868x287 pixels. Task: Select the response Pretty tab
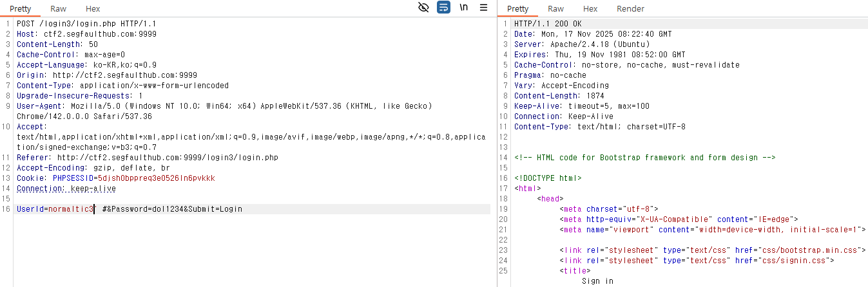[517, 9]
